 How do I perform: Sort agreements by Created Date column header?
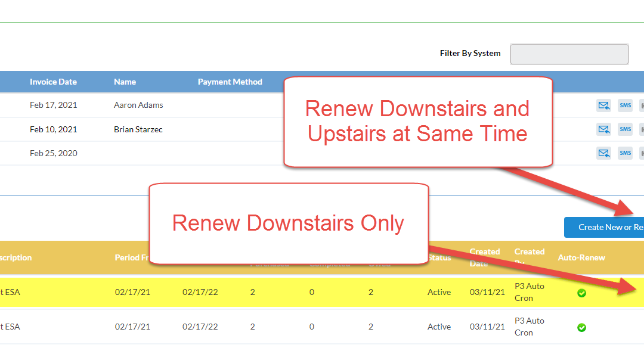pyautogui.click(x=484, y=257)
